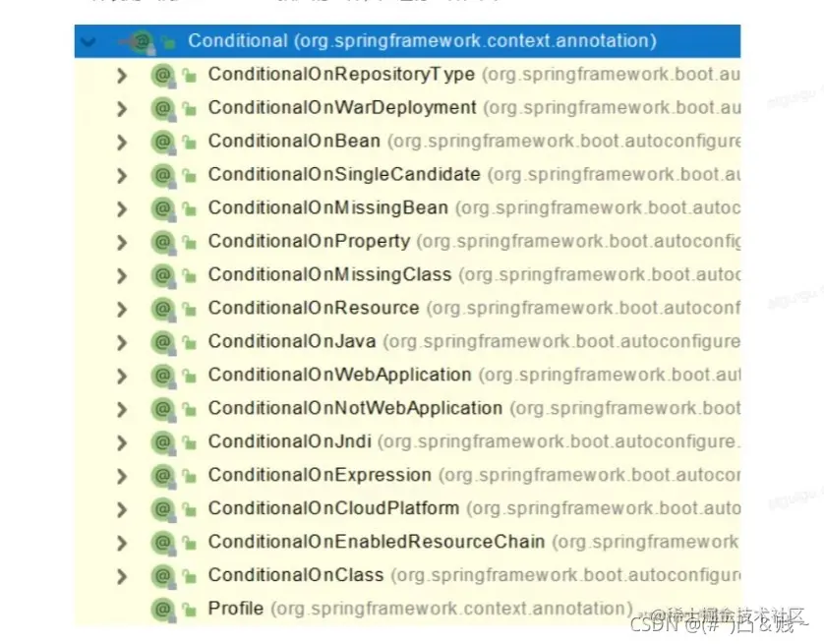
Task: Expand the ConditionalOnWarDeployment node
Action: [x=121, y=109]
